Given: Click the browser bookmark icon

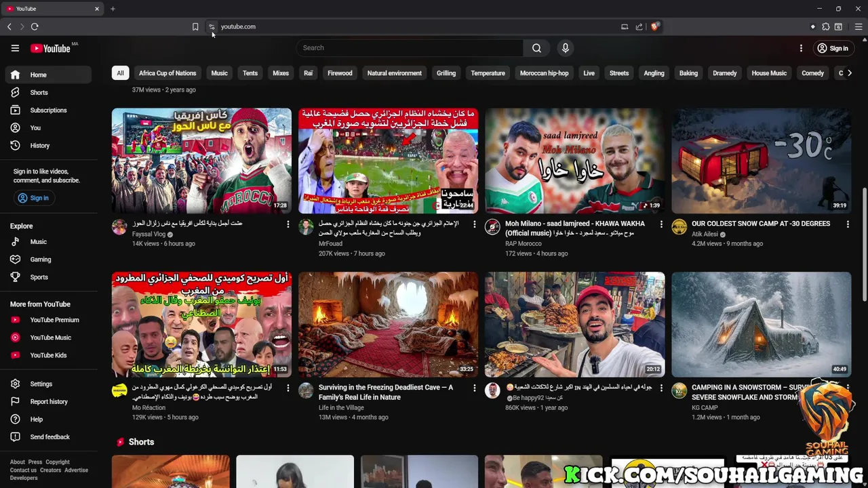Looking at the screenshot, I should [195, 26].
